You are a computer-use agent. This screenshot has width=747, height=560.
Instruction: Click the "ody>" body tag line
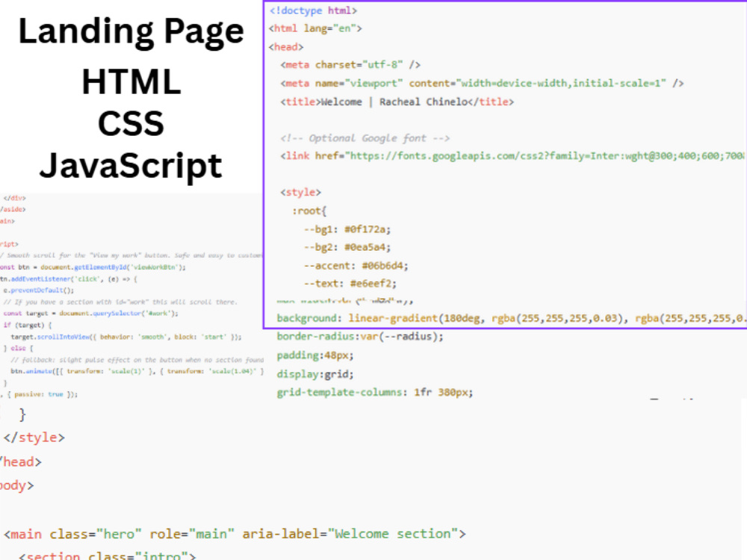(16, 486)
